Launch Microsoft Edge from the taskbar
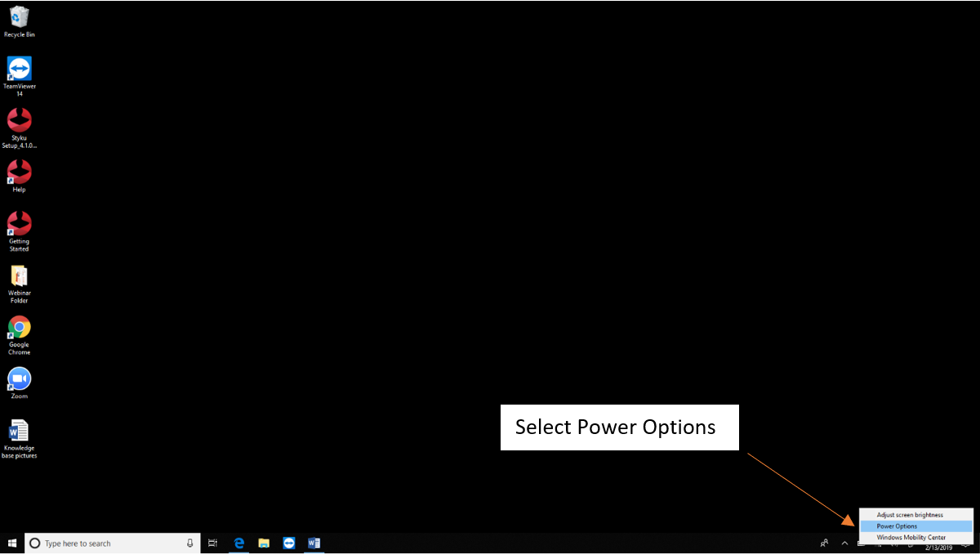 [x=239, y=544]
